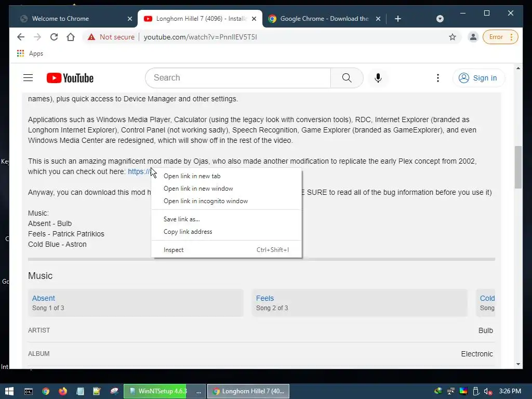Click the 3:26 PM clock
Viewport: 532px width, 399px height.
[510, 391]
